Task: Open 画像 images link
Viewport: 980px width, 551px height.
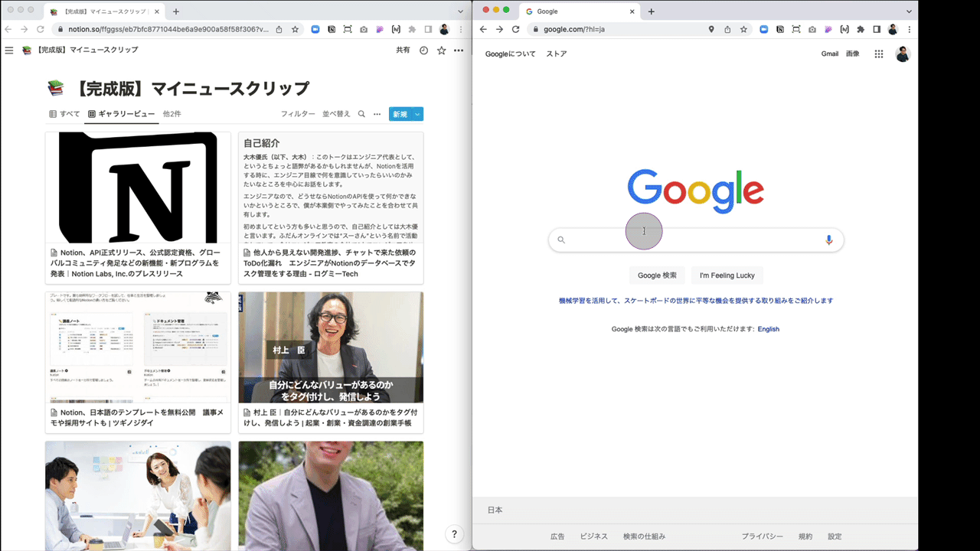Action: (x=853, y=54)
